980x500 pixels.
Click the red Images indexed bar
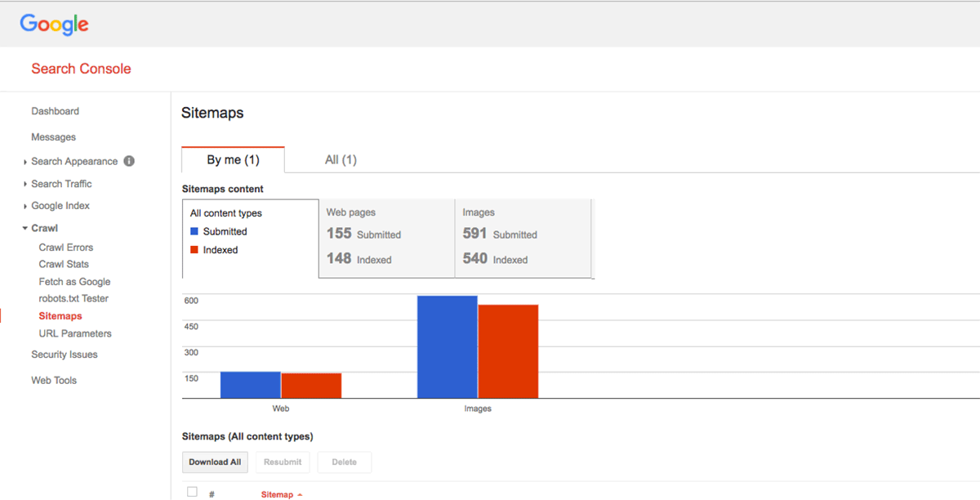[x=508, y=351]
